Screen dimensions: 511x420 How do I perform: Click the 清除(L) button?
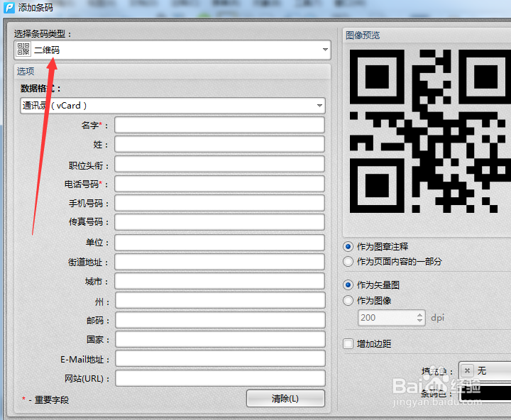(x=285, y=398)
